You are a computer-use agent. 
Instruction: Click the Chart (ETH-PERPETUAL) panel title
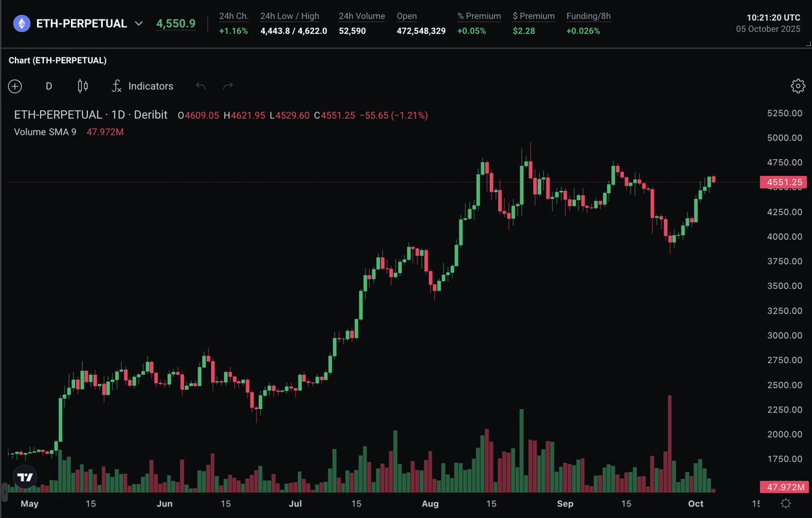[x=58, y=60]
